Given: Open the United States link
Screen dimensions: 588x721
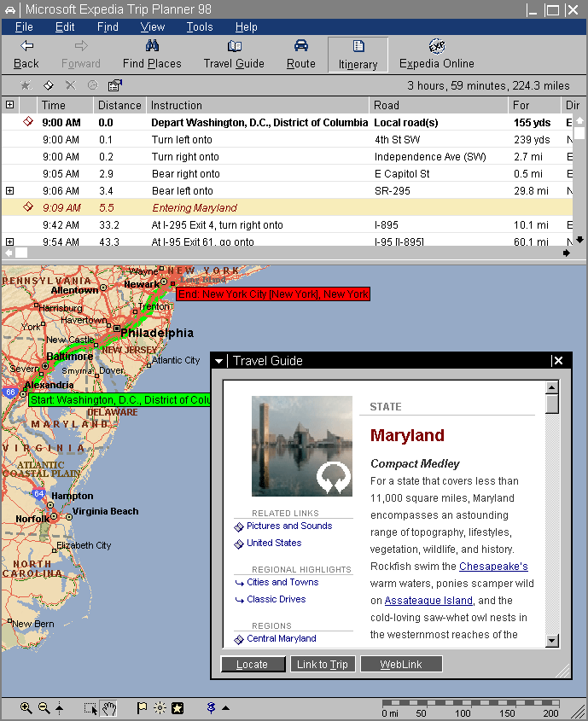Looking at the screenshot, I should click(274, 543).
